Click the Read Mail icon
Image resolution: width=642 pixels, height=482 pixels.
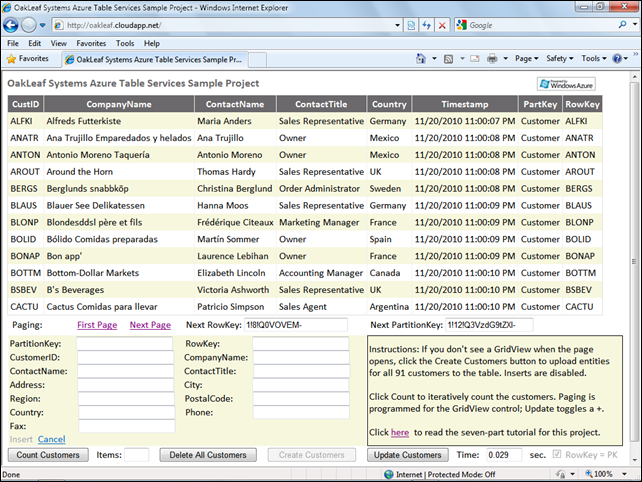(x=475, y=59)
